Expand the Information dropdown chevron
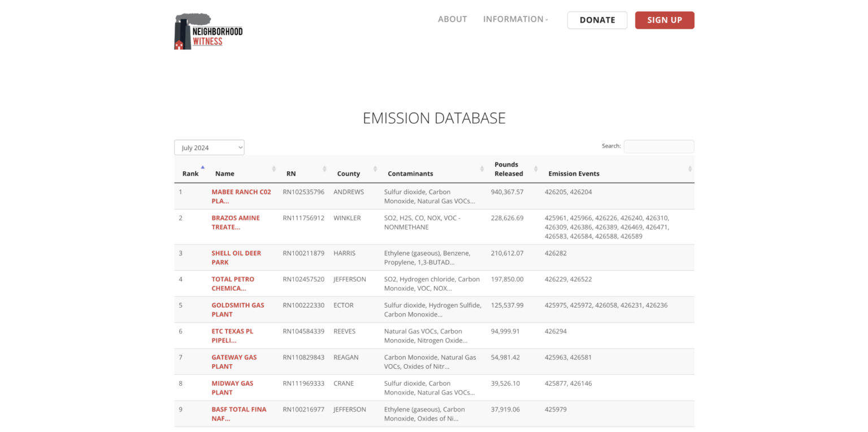This screenshot has width=868, height=432. 546,19
